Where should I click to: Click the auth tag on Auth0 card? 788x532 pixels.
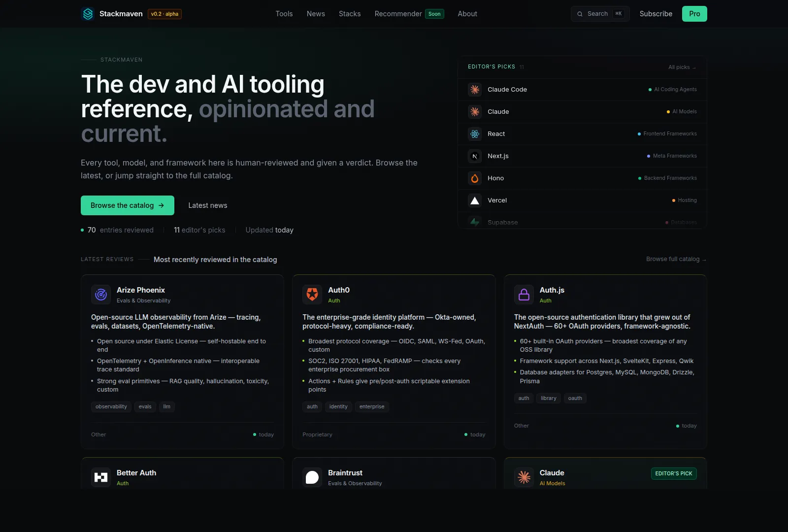pos(312,407)
